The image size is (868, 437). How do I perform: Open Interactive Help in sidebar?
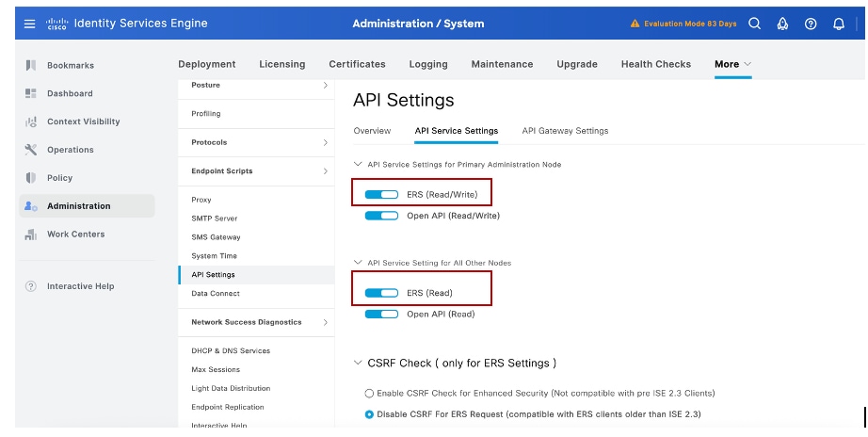tap(80, 286)
